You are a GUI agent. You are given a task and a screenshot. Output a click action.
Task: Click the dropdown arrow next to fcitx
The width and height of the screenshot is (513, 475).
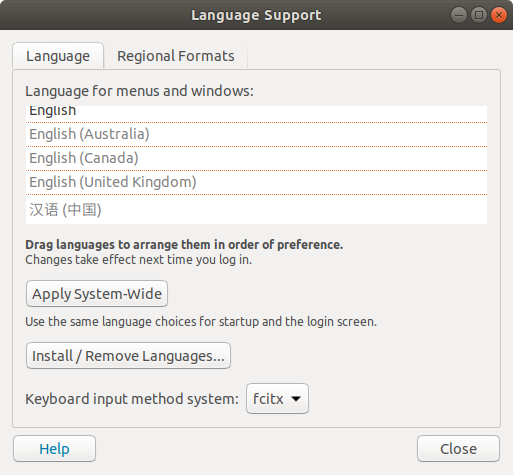(296, 399)
